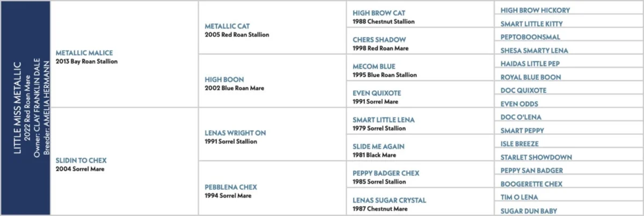The image size is (644, 216).
Task: Open the PEBBLENA CHEX entry
Action: pyautogui.click(x=231, y=187)
